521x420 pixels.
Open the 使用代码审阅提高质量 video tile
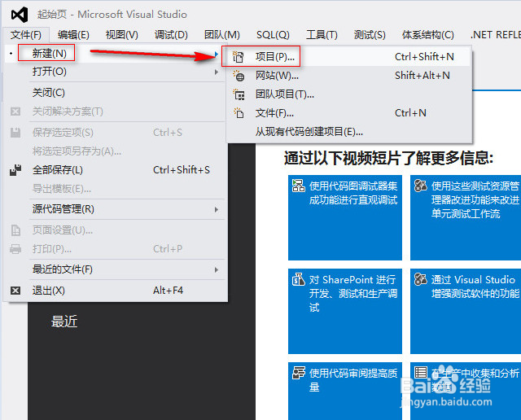coord(345,391)
